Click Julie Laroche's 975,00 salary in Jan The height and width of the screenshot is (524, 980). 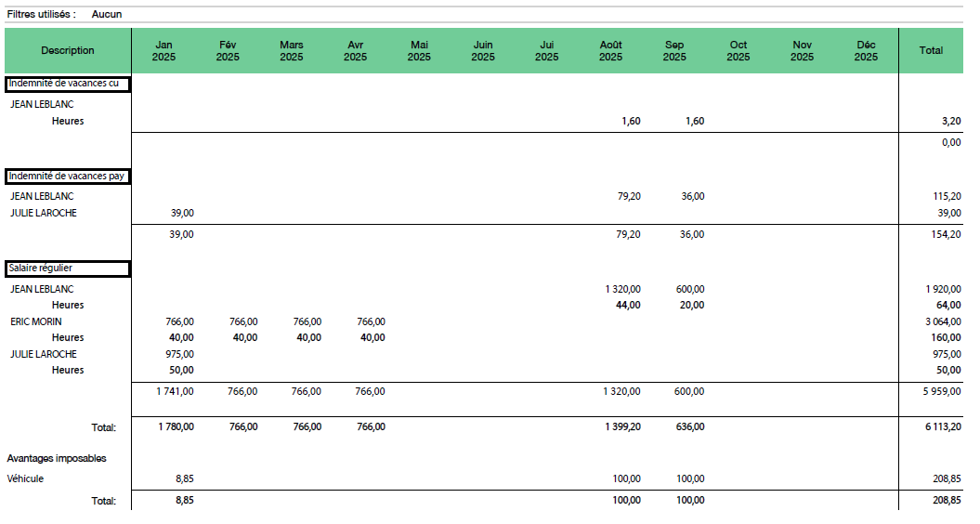click(x=179, y=354)
